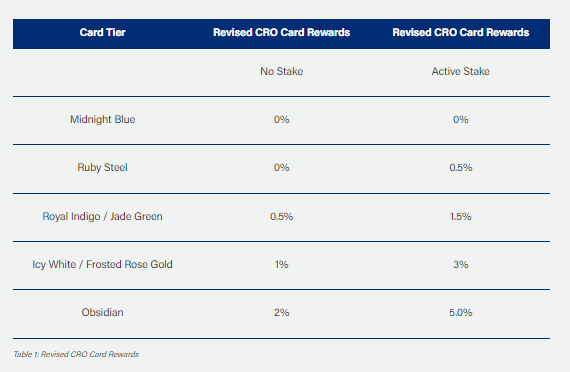570x372 pixels.
Task: Select the Obsidian tier cell
Action: 103,312
